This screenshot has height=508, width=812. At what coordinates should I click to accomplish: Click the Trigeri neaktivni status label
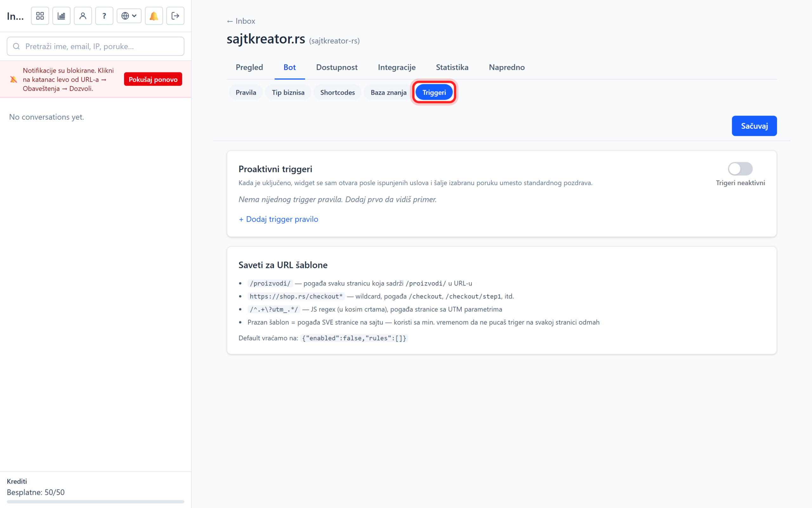(x=741, y=183)
